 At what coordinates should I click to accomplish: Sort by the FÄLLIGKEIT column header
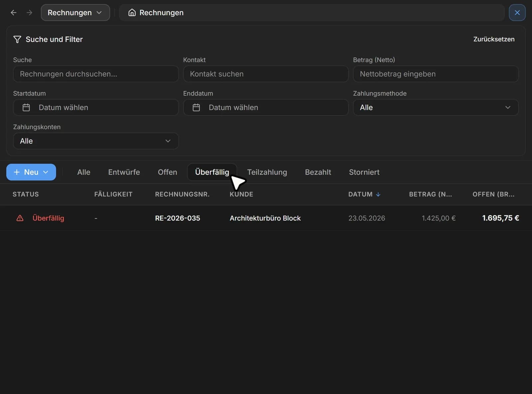point(113,194)
